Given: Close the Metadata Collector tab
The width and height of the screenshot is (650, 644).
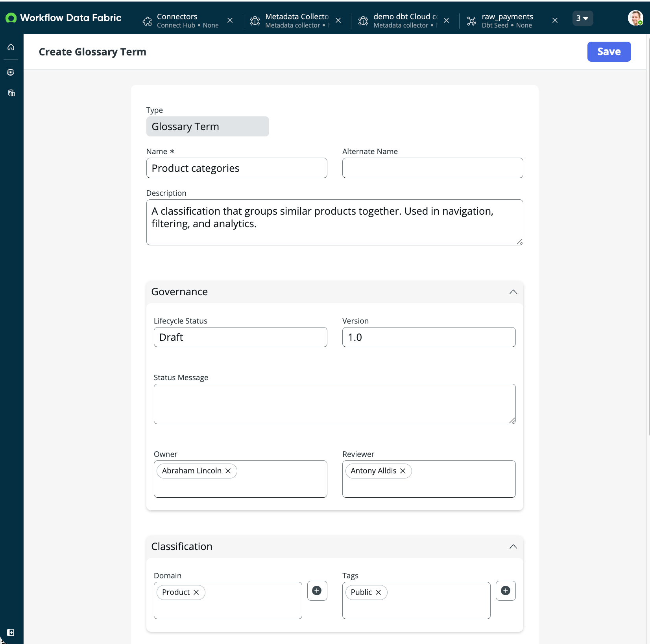Looking at the screenshot, I should pos(338,20).
